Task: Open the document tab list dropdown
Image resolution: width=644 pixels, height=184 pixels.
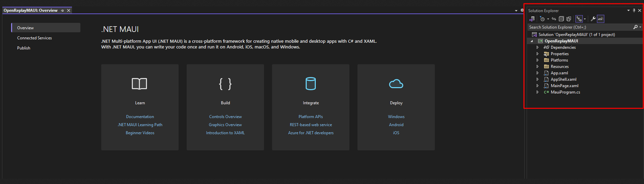Action: tap(516, 10)
